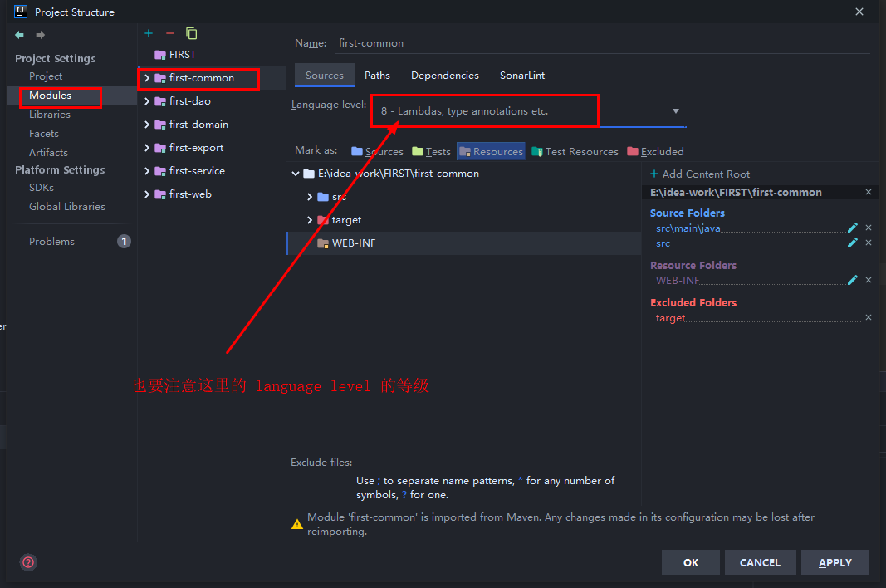This screenshot has height=588, width=886.
Task: Add a new module using the plus icon
Action: (x=149, y=33)
